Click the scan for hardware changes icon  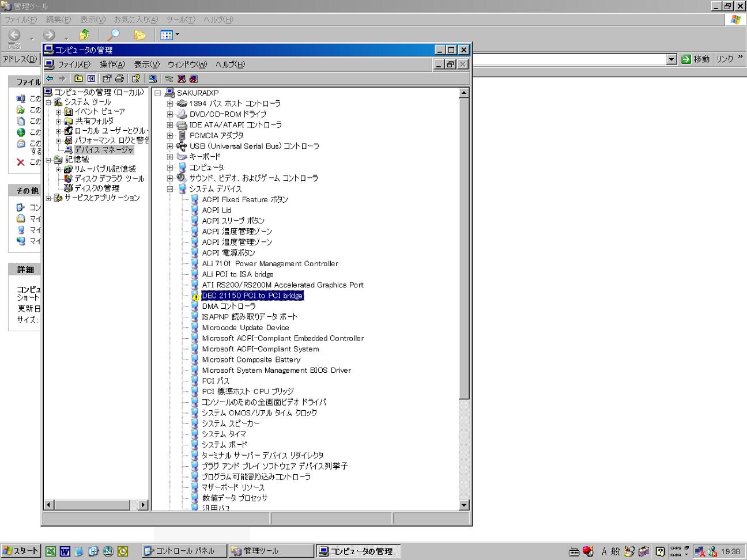pos(153,78)
